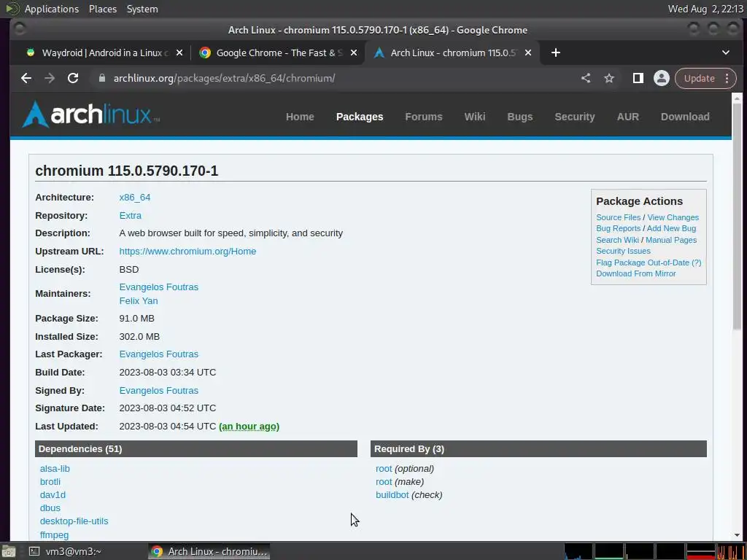Image resolution: width=747 pixels, height=560 pixels.
Task: Open the root (make) link
Action: pos(384,481)
